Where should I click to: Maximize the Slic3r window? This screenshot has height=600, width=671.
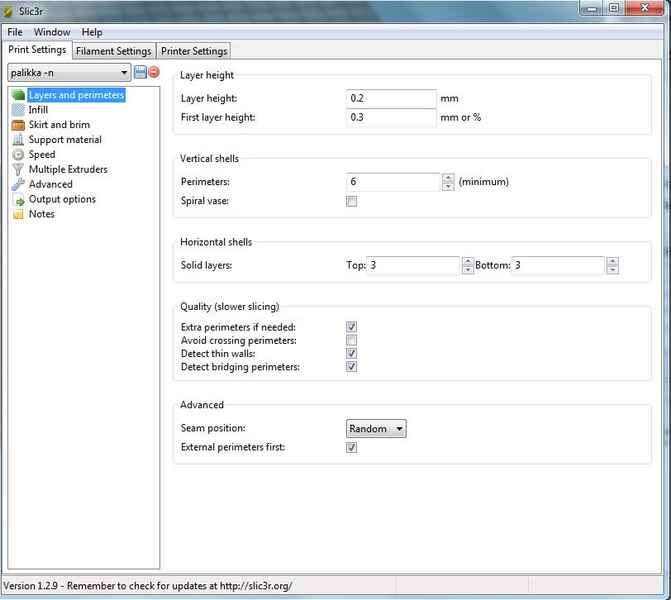pyautogui.click(x=614, y=9)
